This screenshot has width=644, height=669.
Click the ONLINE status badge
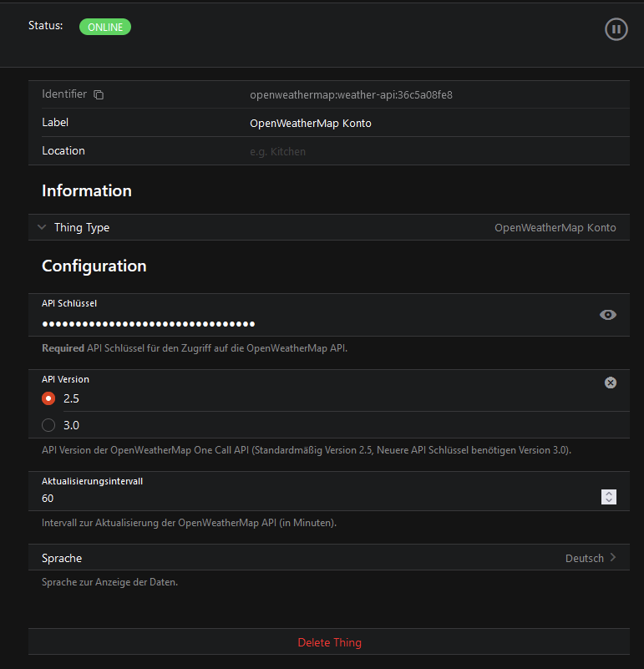click(x=105, y=28)
